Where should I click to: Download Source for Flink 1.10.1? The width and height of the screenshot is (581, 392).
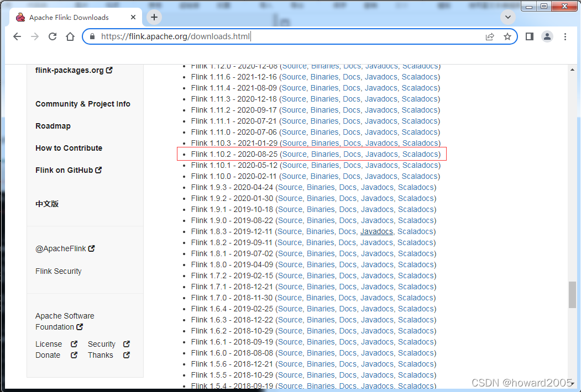[295, 165]
